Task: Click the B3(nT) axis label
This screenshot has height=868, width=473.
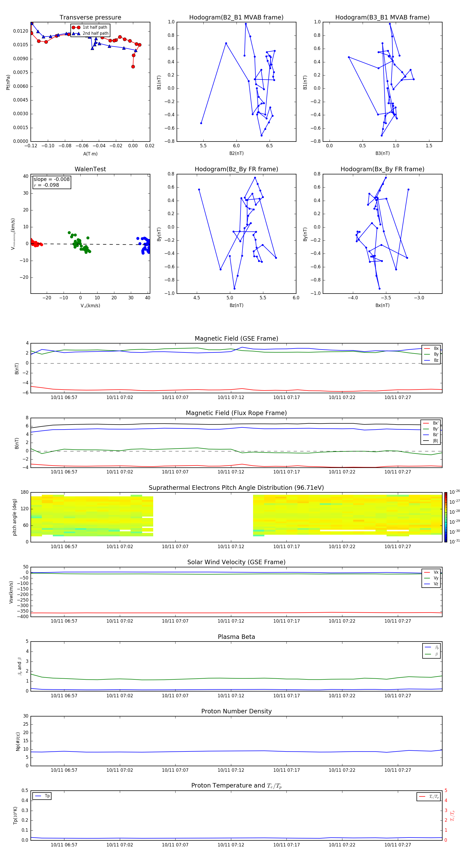Action: pyautogui.click(x=382, y=153)
